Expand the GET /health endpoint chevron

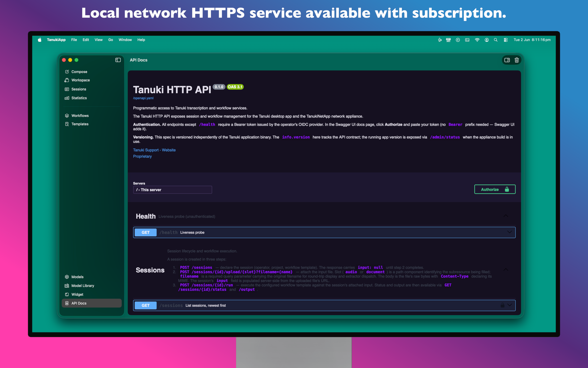pyautogui.click(x=510, y=232)
